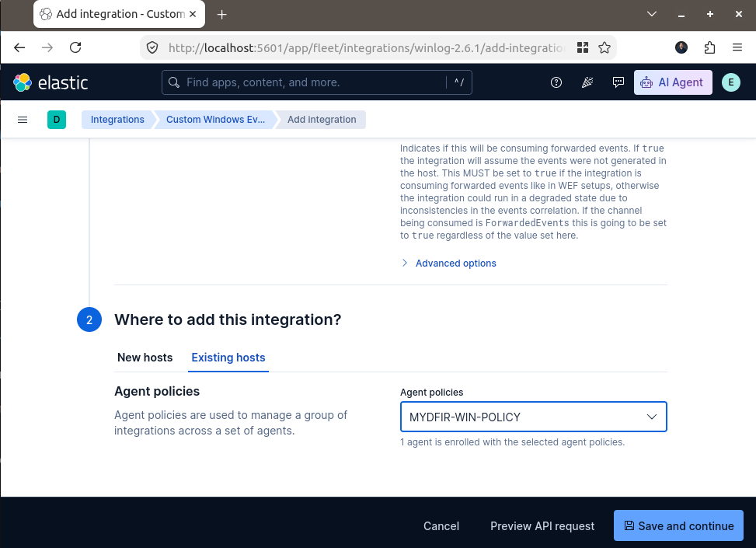Launch the AI Agent button
This screenshot has height=548, width=756.
(673, 82)
